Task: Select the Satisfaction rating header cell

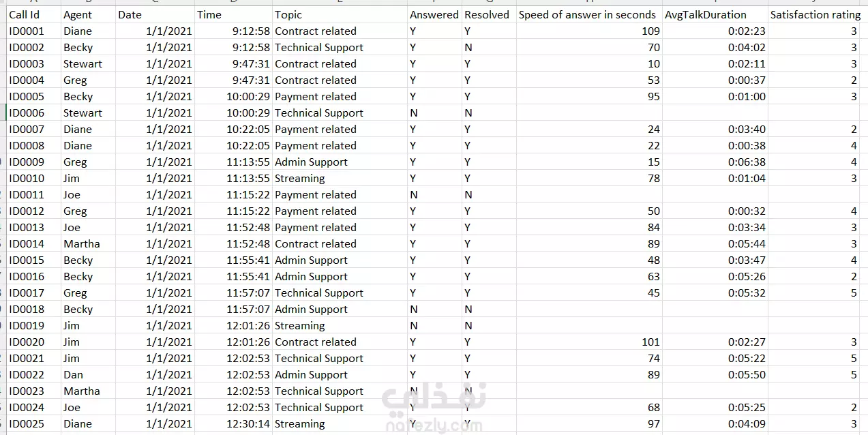Action: 818,14
